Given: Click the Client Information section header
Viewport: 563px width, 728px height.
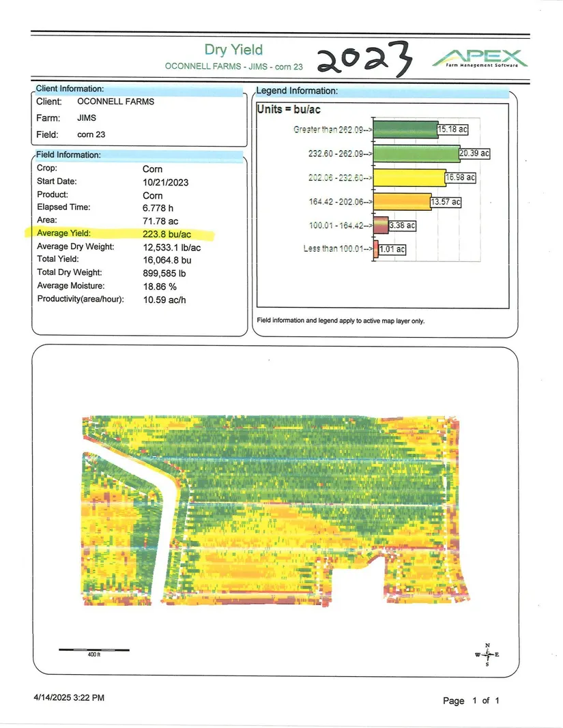Looking at the screenshot, I should pyautogui.click(x=70, y=89).
